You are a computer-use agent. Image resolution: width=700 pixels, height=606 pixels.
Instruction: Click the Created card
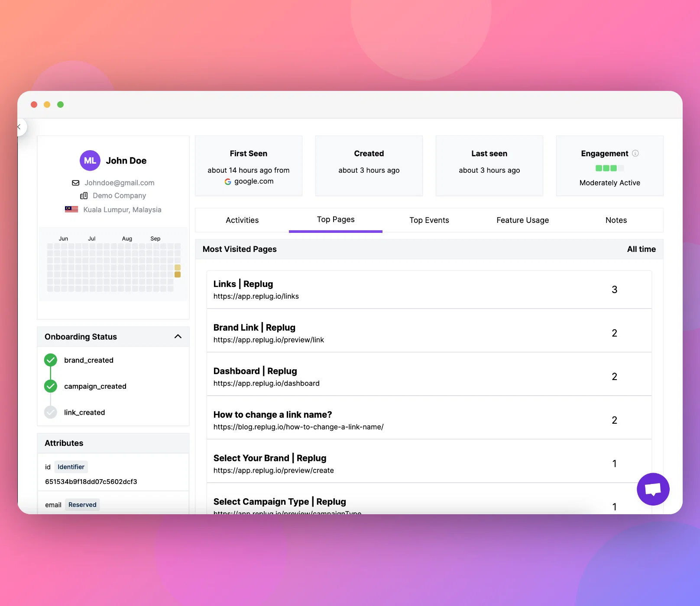coord(369,166)
